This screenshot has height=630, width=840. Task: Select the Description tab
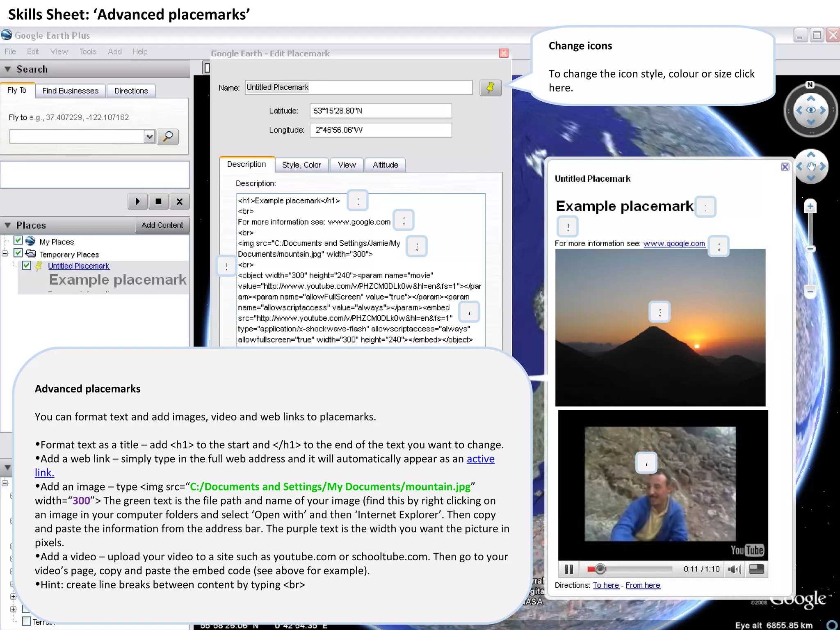point(247,164)
